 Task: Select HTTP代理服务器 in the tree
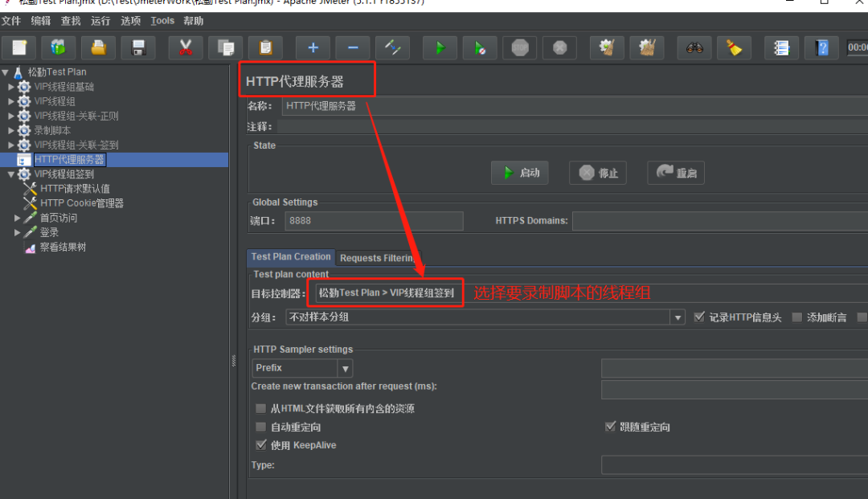(x=69, y=159)
